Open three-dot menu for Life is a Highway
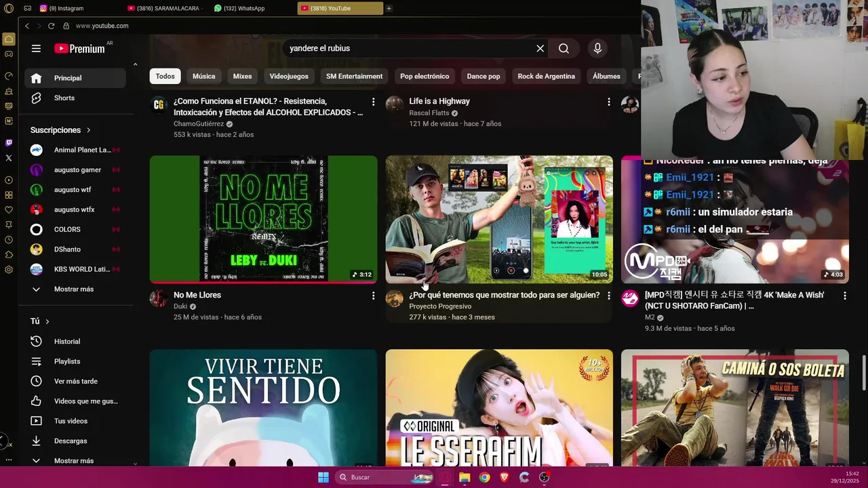The height and width of the screenshot is (488, 868). pyautogui.click(x=608, y=102)
